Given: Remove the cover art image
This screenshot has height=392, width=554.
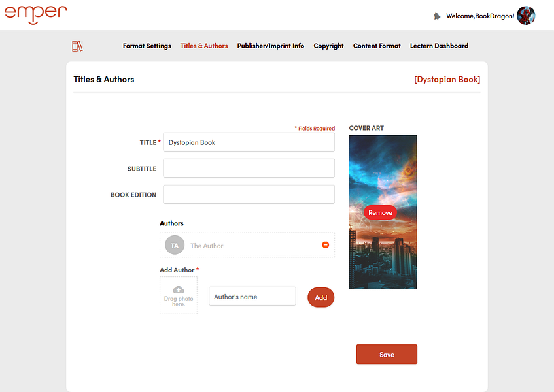Looking at the screenshot, I should [x=380, y=212].
